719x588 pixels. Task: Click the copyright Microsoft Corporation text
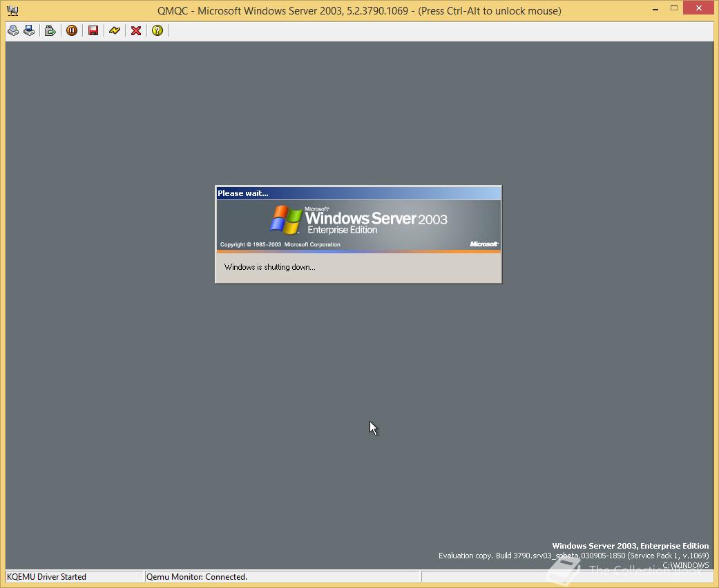pyautogui.click(x=280, y=245)
